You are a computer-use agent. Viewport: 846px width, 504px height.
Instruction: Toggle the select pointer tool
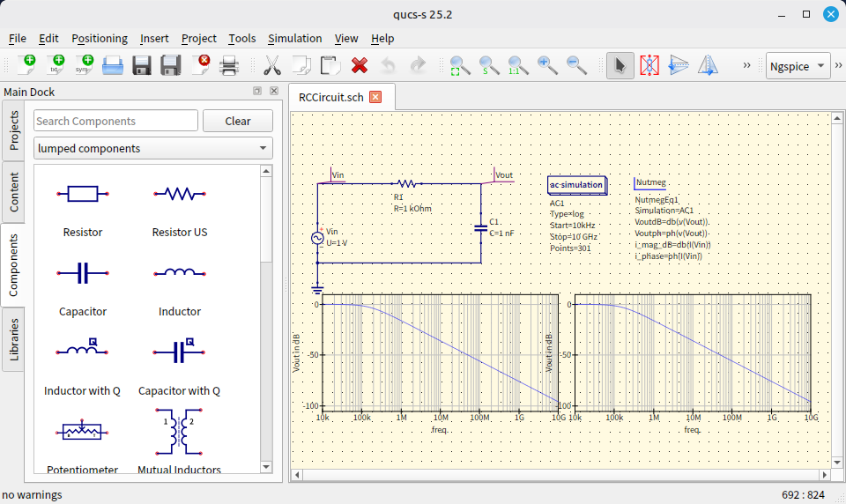[620, 65]
